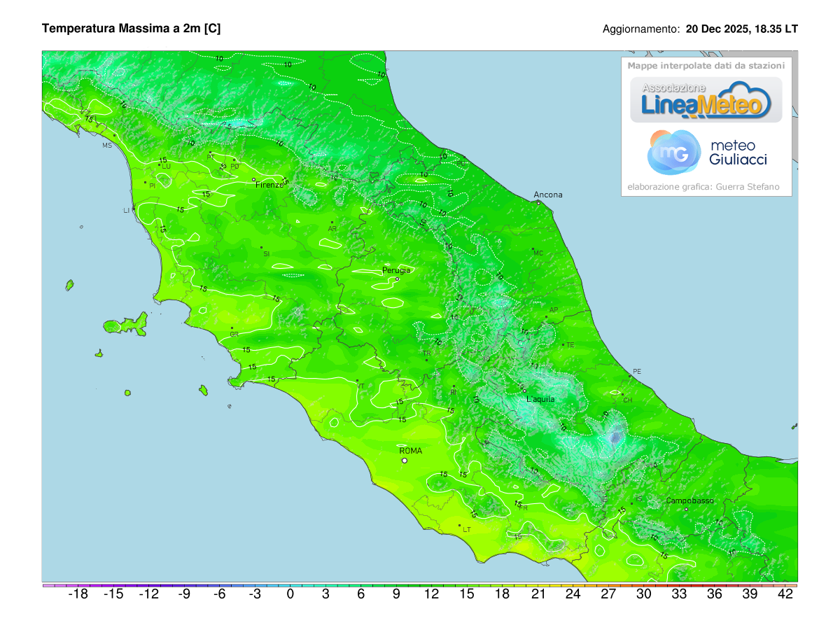
Task: Expand the AR station label area
Action: click(x=334, y=228)
